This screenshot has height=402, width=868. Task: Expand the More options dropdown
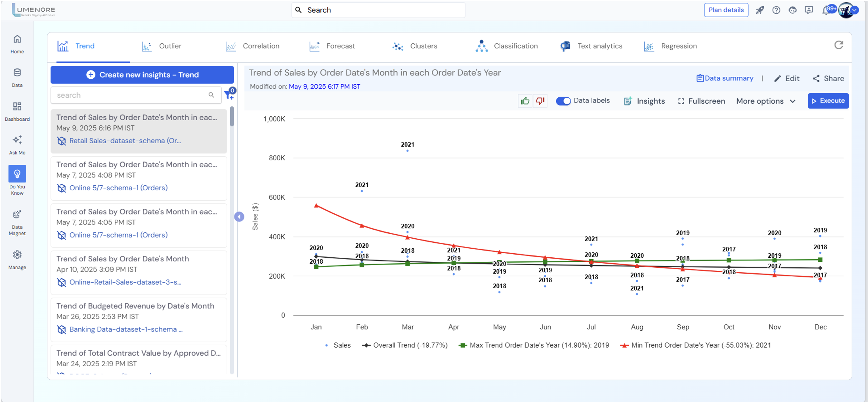click(766, 101)
